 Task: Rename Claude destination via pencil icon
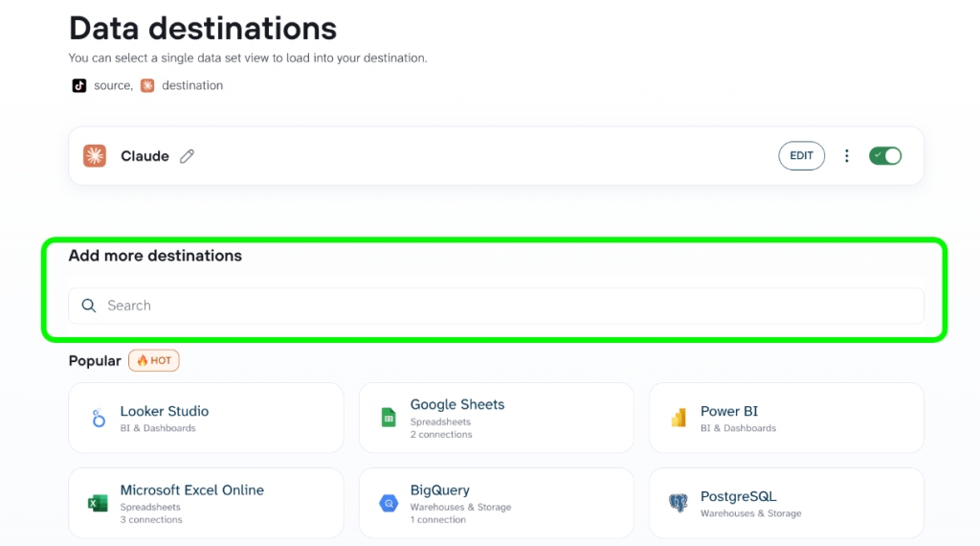(x=187, y=156)
